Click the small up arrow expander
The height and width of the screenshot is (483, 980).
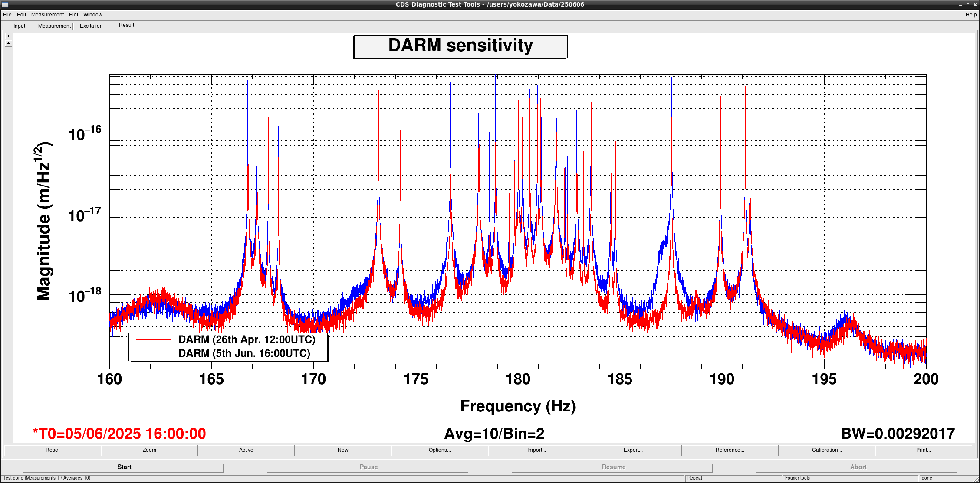tap(8, 43)
